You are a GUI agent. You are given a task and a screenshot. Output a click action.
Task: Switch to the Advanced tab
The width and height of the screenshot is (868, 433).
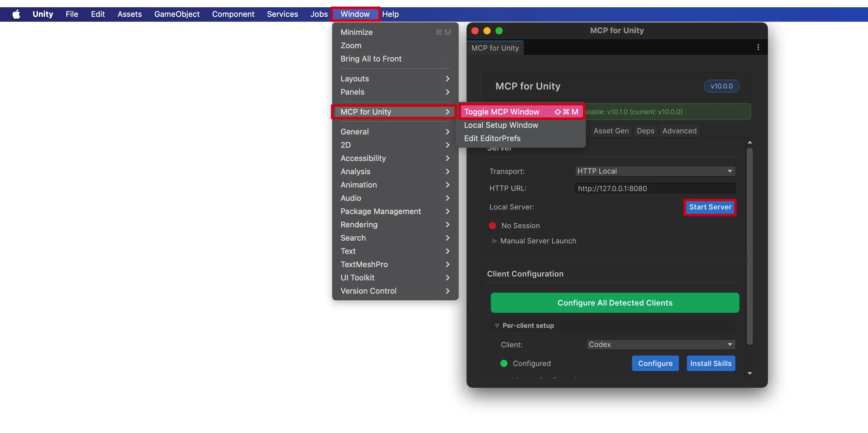pos(679,131)
